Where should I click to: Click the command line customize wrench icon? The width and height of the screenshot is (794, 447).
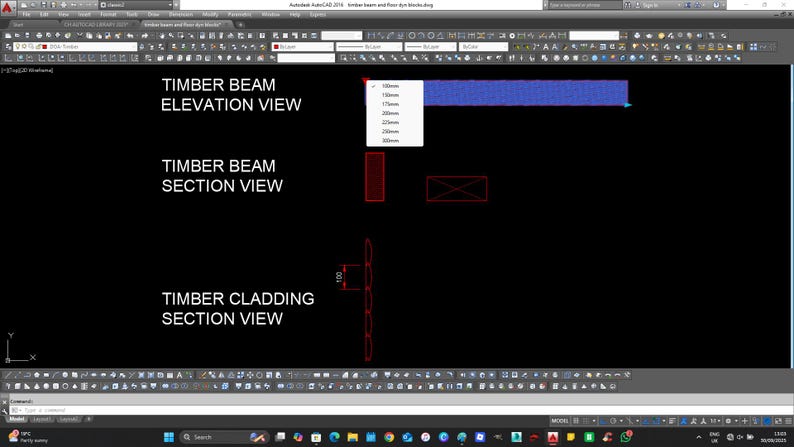(5, 411)
